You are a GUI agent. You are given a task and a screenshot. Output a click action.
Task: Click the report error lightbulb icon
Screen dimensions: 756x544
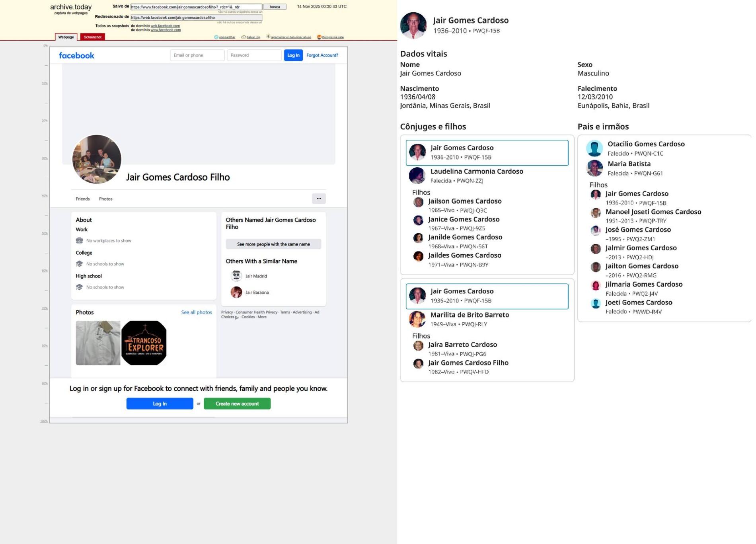pos(268,37)
